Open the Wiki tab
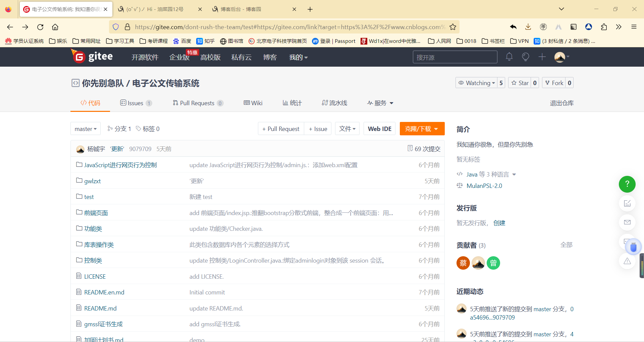 (x=253, y=103)
